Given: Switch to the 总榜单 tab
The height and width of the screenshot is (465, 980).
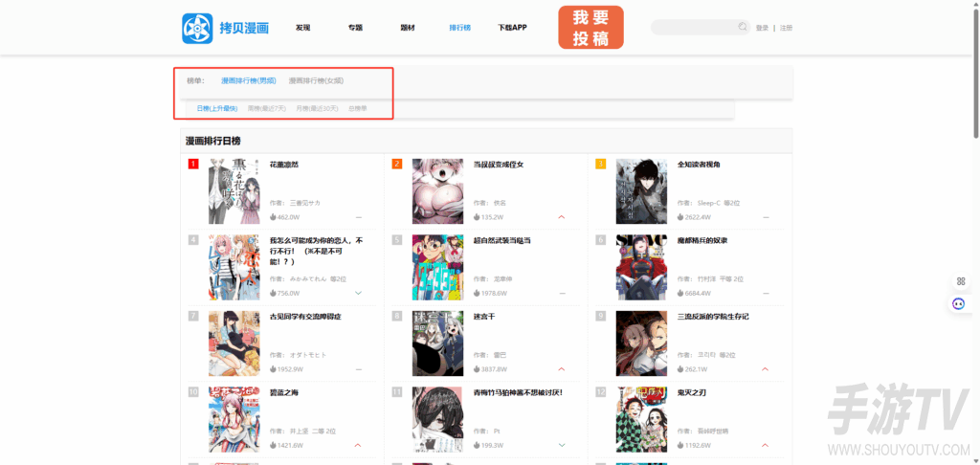Looking at the screenshot, I should click(358, 109).
